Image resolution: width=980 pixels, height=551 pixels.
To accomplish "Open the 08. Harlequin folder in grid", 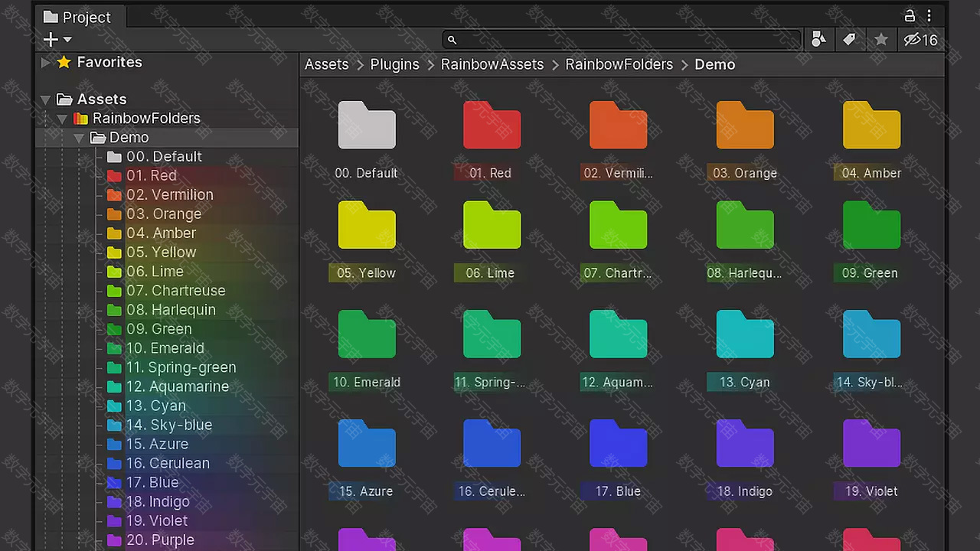I will point(745,225).
